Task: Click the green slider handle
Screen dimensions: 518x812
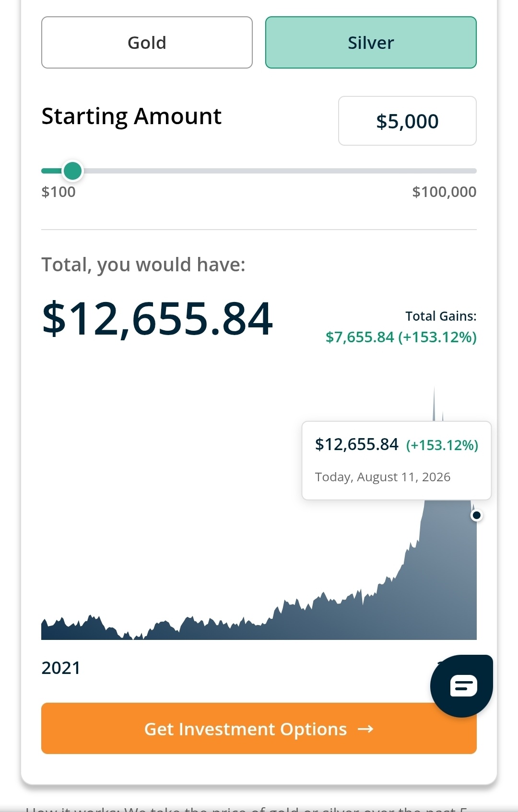Action: tap(73, 171)
